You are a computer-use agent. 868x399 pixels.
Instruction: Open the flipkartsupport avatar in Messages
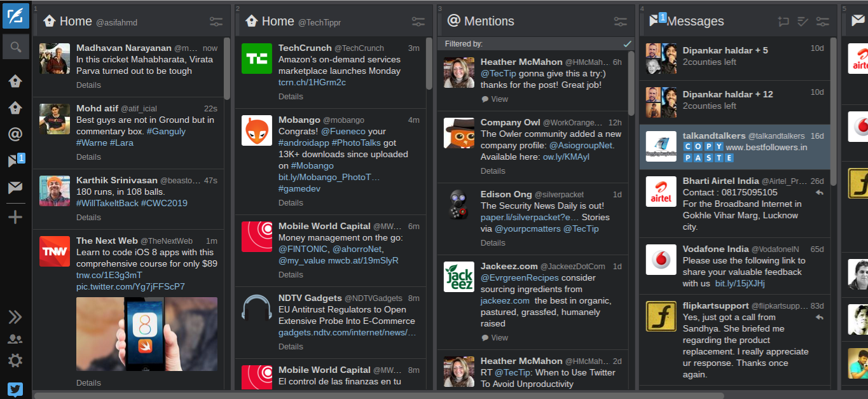pyautogui.click(x=661, y=316)
